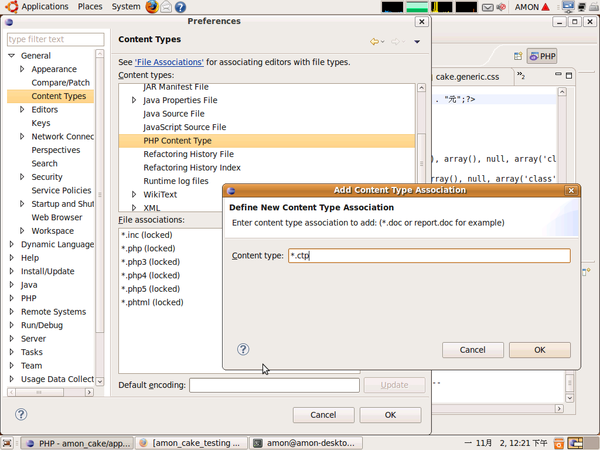The image size is (600, 450).
Task: Click the Ubuntu logo in top panel
Action: click(x=11, y=7)
